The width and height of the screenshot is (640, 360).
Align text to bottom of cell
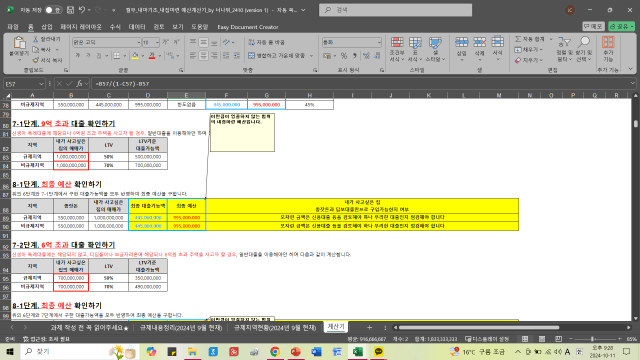(214, 42)
